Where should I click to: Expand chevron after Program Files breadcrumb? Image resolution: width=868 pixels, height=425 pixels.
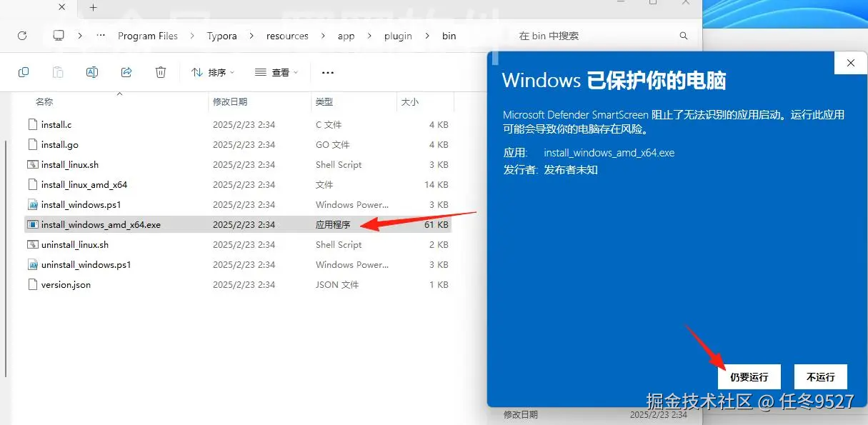(193, 36)
